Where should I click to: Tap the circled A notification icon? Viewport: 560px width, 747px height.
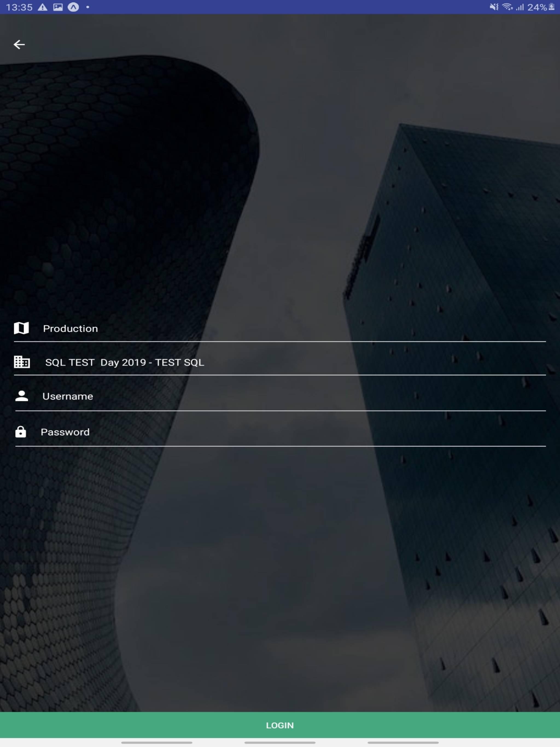(x=73, y=7)
